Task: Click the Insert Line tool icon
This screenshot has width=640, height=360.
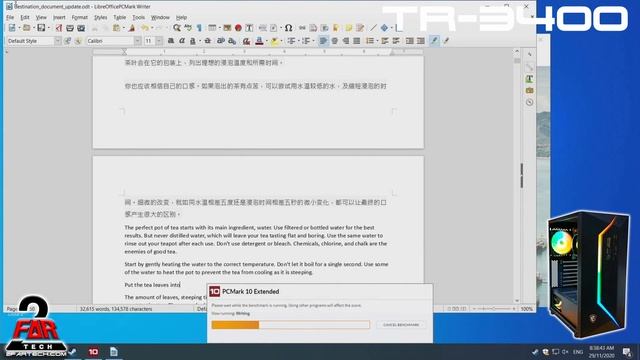Action: pos(373,28)
